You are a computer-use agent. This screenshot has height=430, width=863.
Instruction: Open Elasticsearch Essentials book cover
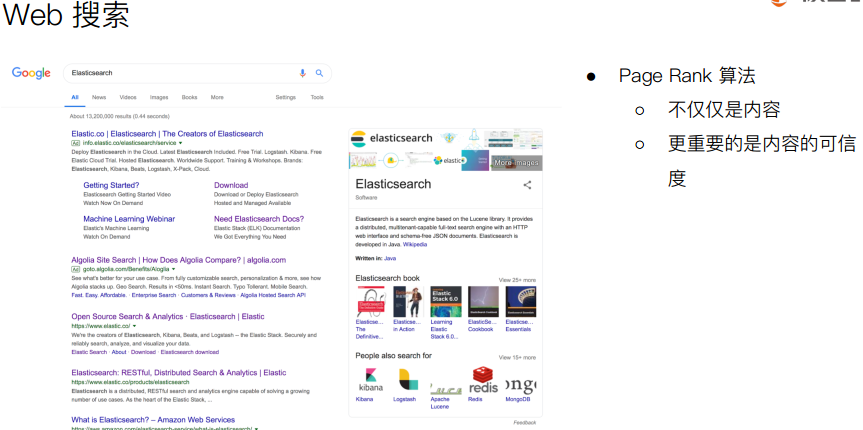tap(521, 301)
